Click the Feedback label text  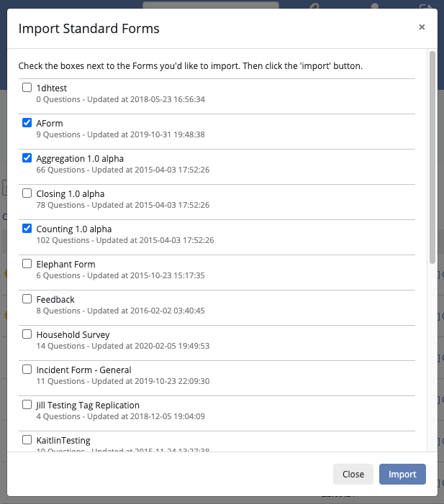55,300
